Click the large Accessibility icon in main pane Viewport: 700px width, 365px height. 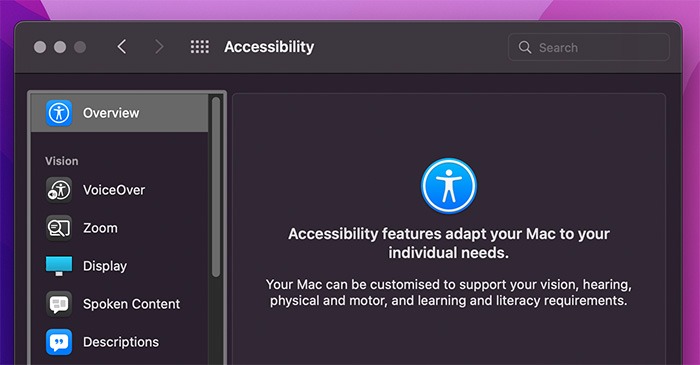449,186
